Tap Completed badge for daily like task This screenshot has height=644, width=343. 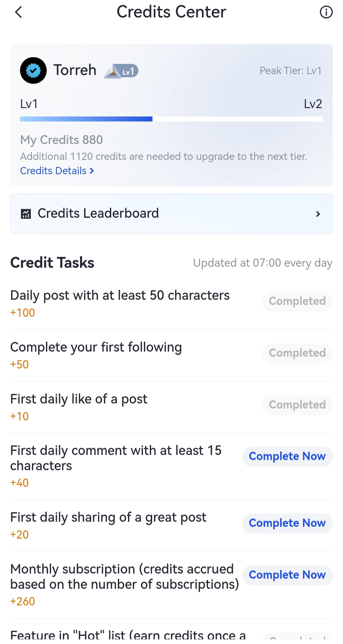(x=297, y=405)
